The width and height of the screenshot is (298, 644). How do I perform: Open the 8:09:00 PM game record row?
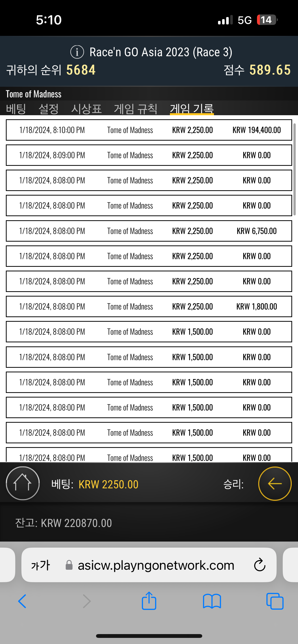(x=149, y=155)
